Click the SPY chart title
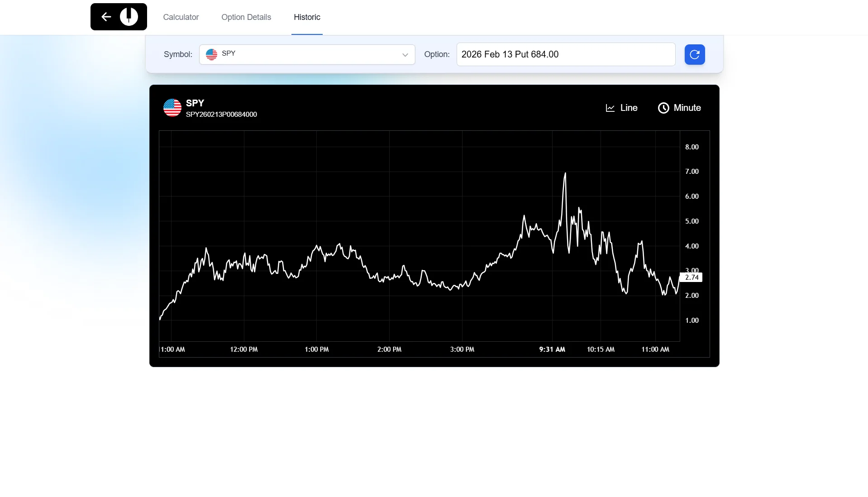Image resolution: width=868 pixels, height=497 pixels. pos(195,103)
